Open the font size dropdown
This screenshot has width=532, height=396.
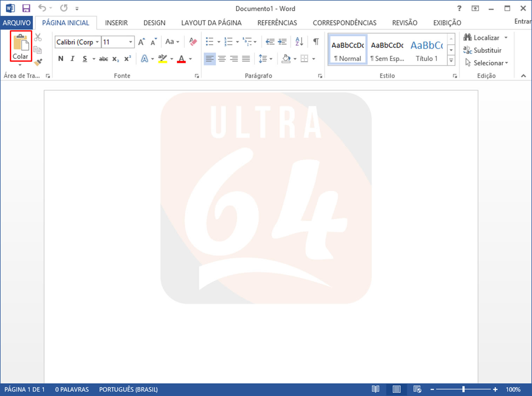pos(130,42)
